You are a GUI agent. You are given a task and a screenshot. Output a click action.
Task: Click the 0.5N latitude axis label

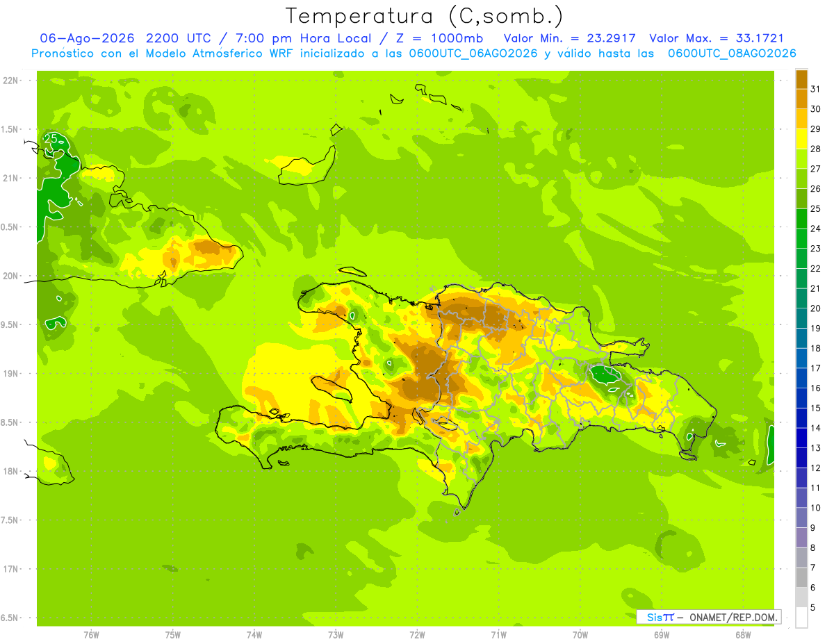10,227
